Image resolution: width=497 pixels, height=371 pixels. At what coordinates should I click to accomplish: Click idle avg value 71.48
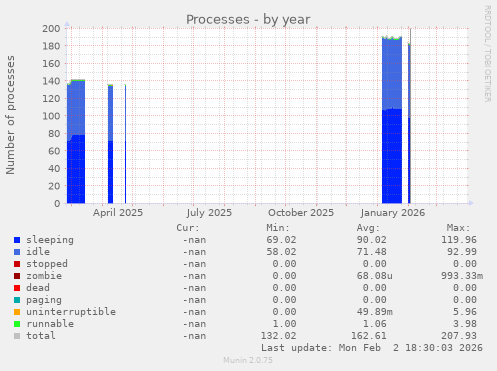tap(372, 252)
